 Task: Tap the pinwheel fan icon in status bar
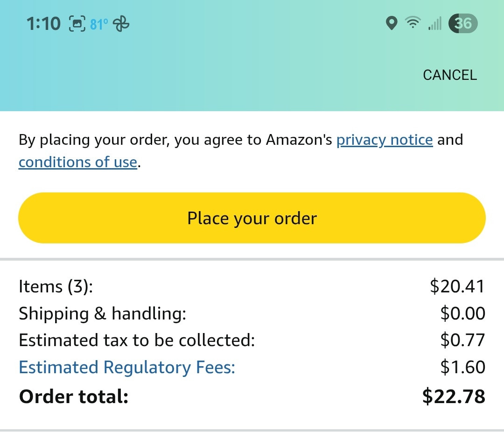[x=121, y=24]
